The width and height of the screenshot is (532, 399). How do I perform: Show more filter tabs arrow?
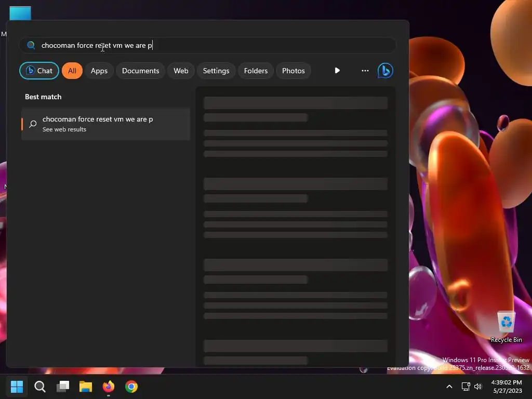337,71
